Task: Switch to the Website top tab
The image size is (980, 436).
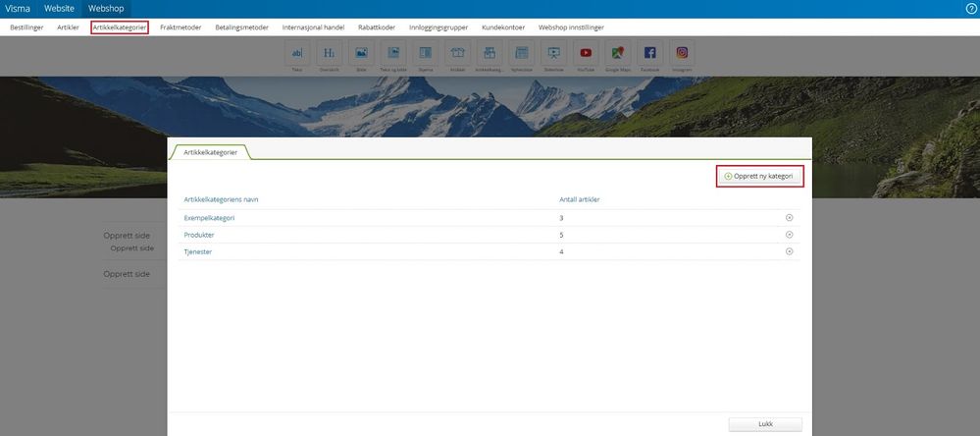Action: tap(59, 9)
